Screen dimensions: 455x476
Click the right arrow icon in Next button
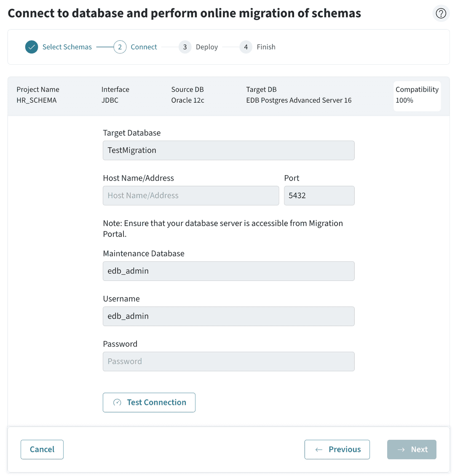(x=401, y=449)
